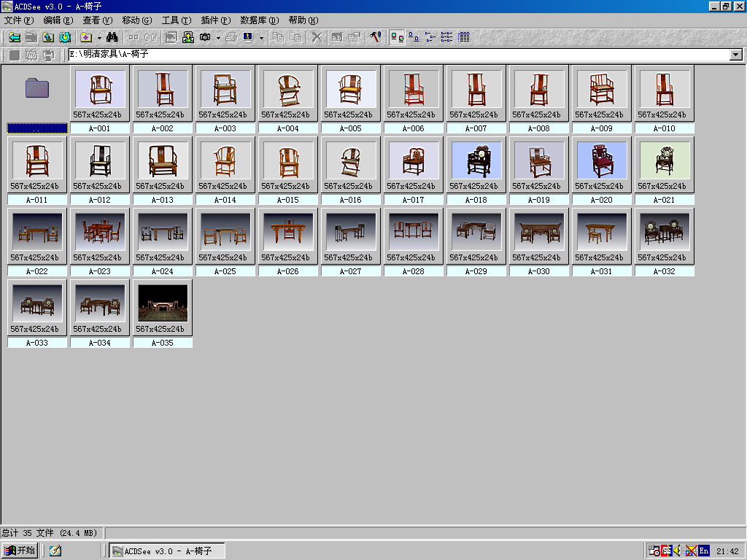Click the printer icon in the toolbar
Image resolution: width=747 pixels, height=560 pixels.
231,37
